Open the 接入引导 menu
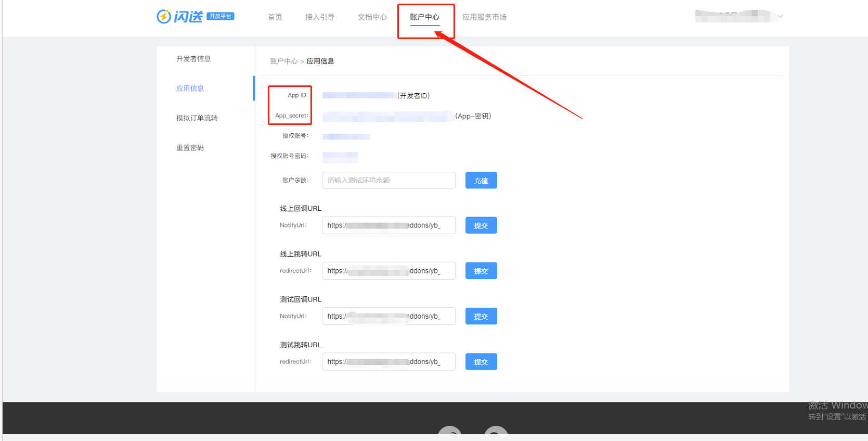The width and height of the screenshot is (868, 441). pos(320,17)
